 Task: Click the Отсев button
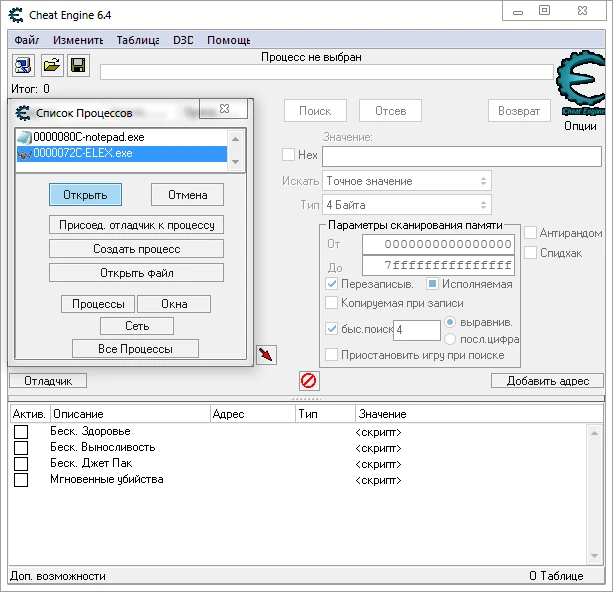391,111
